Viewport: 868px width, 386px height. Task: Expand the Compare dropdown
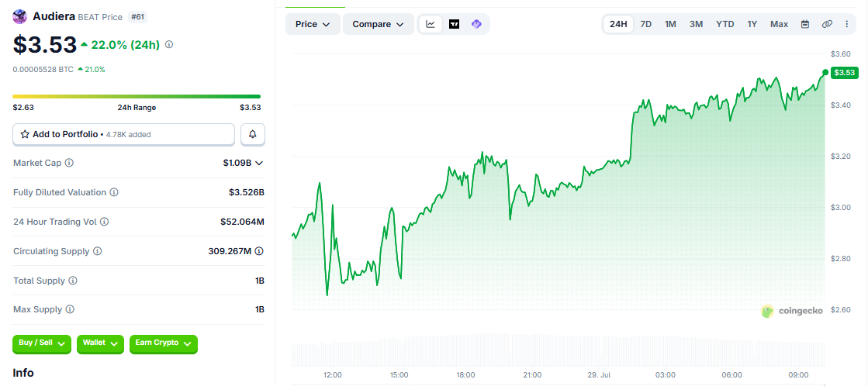pyautogui.click(x=378, y=24)
